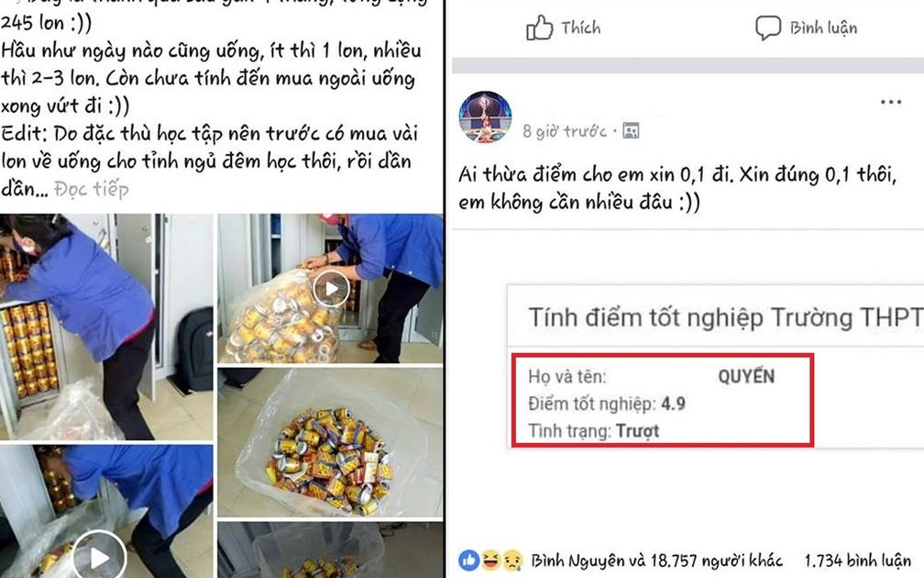This screenshot has height=578, width=924.
Task: Click the 8 giờ trước timestamp
Action: [565, 131]
